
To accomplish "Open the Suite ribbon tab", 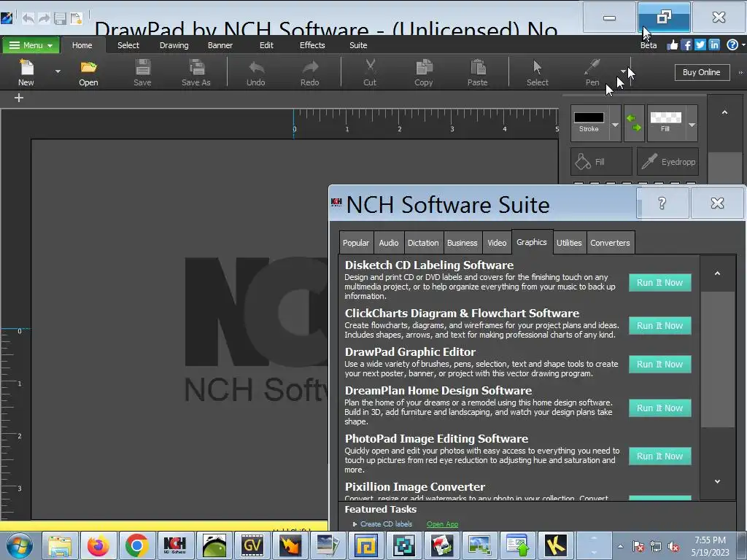I will [358, 45].
